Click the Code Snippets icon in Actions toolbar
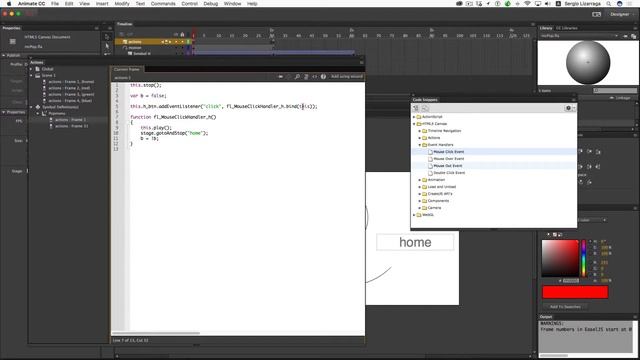This screenshot has height=360, width=640. tap(314, 76)
